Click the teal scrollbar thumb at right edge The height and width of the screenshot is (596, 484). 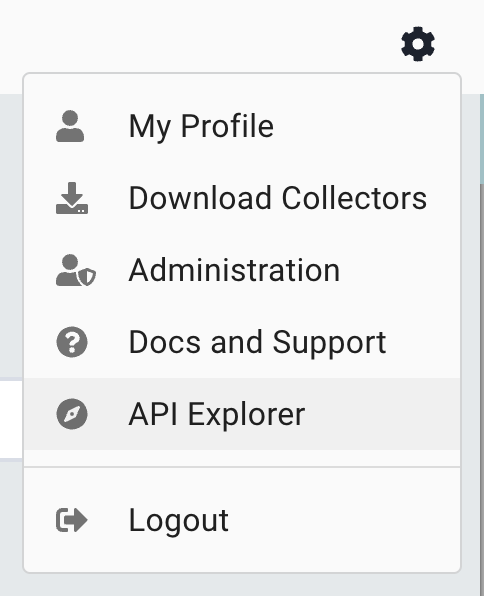[482, 139]
